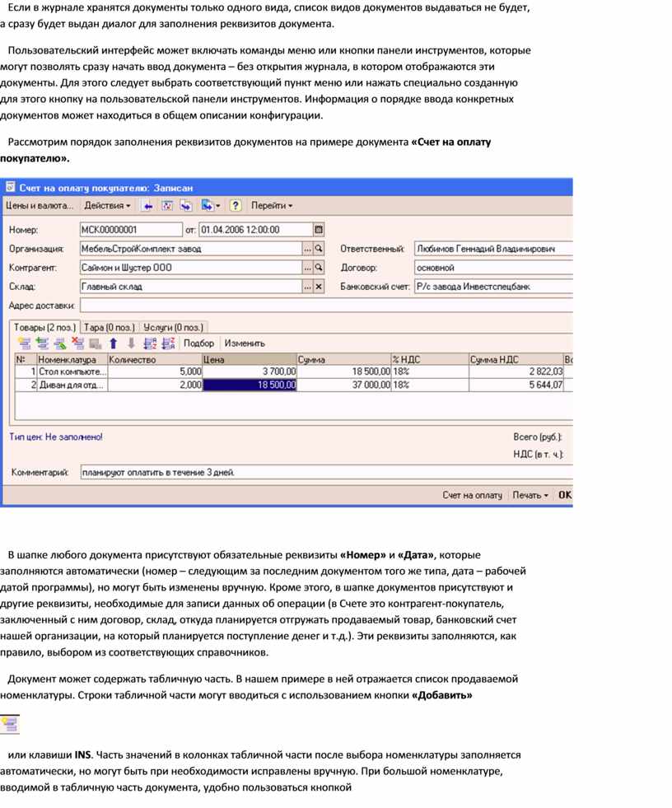Image resolution: width=672 pixels, height=808 pixels.
Task: Open selection list for Организация field
Action: click(x=308, y=249)
